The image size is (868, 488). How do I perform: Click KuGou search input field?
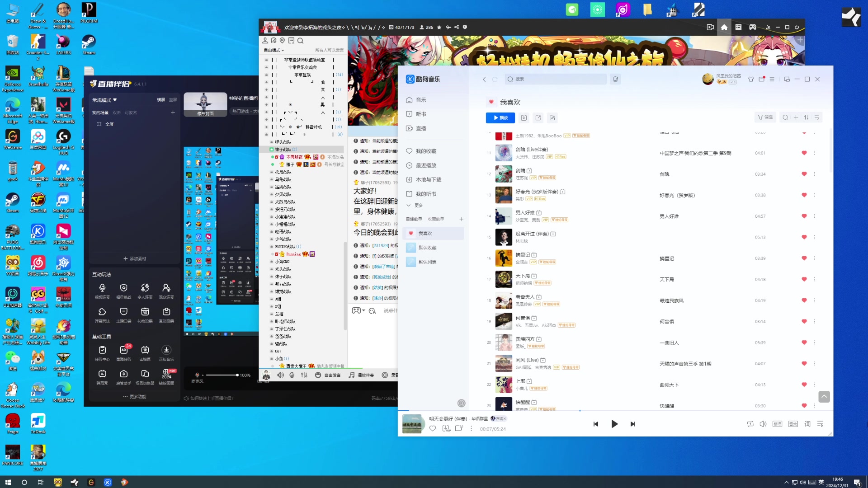(555, 79)
